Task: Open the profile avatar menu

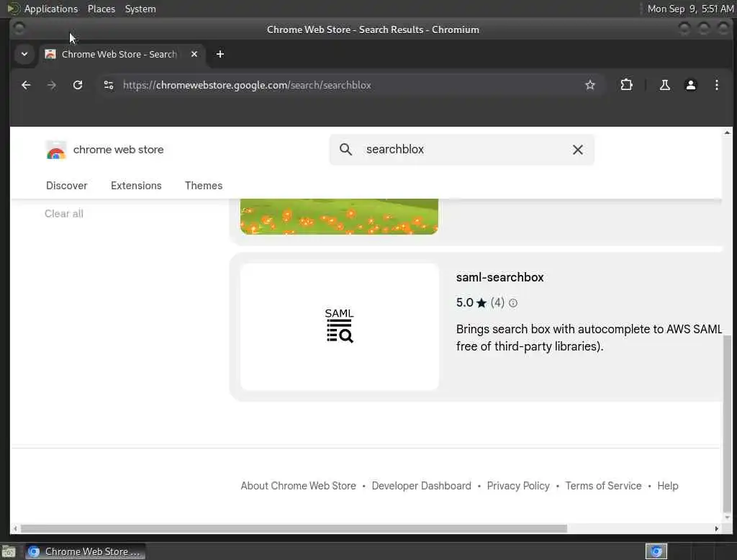Action: coord(690,85)
